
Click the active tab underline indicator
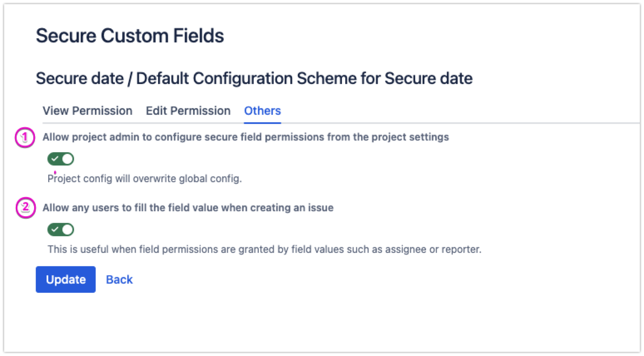[262, 122]
